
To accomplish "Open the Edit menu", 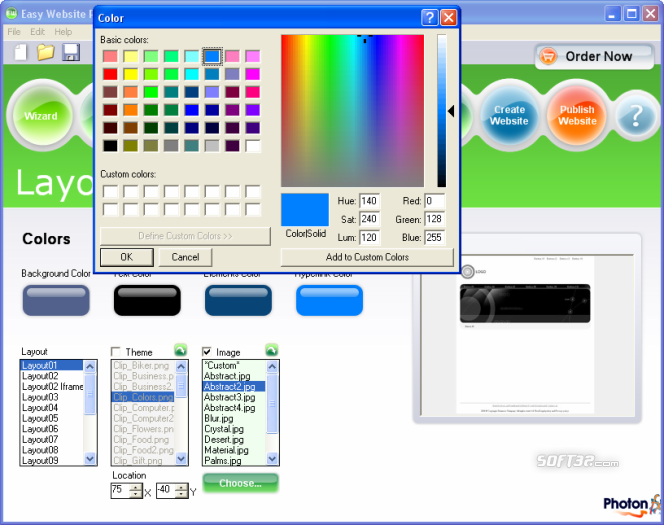I will click(x=37, y=32).
